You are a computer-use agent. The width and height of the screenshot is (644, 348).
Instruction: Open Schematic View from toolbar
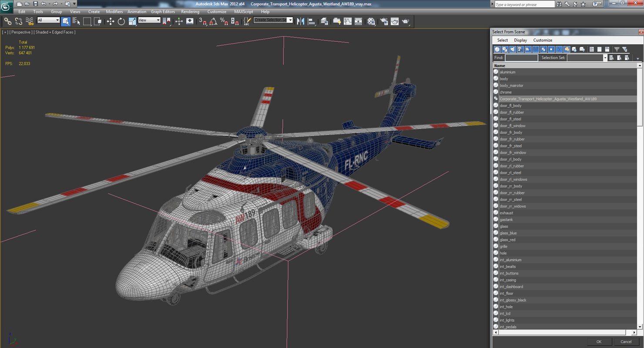click(359, 21)
